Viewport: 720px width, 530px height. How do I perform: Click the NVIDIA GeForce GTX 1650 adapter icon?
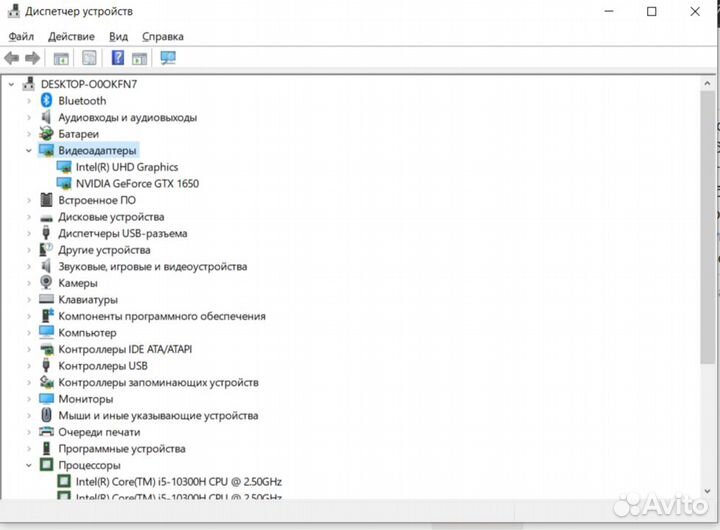point(65,184)
